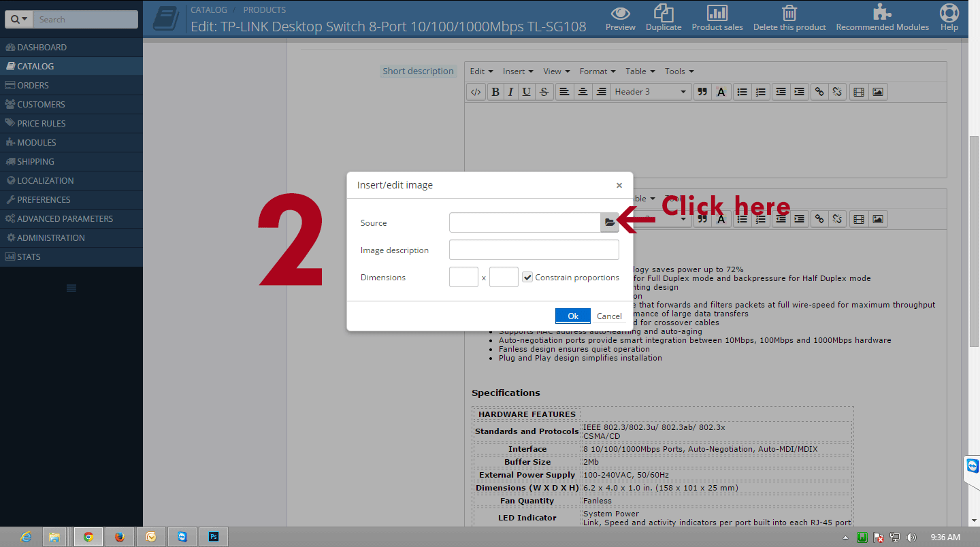Click the browse folder icon beside Source

coord(610,222)
